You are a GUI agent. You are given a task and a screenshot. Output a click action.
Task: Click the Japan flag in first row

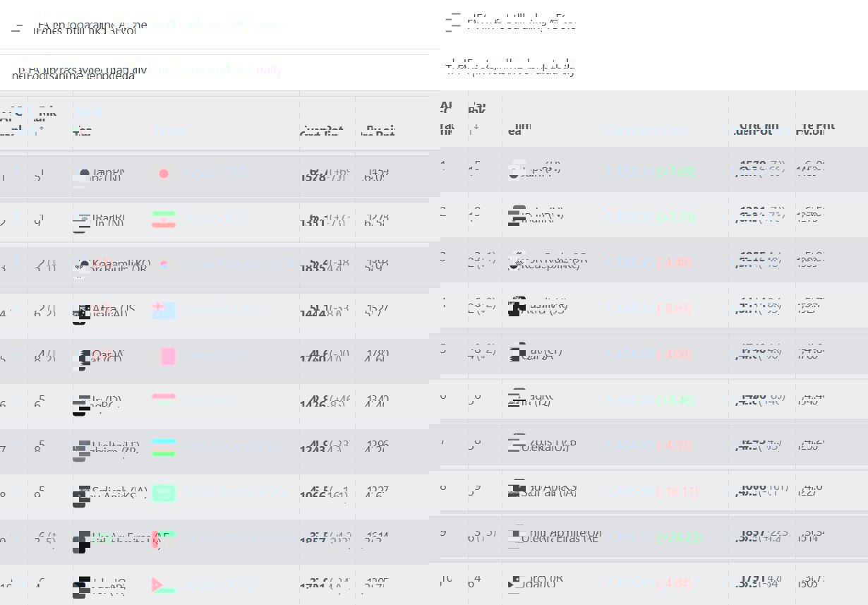click(164, 174)
